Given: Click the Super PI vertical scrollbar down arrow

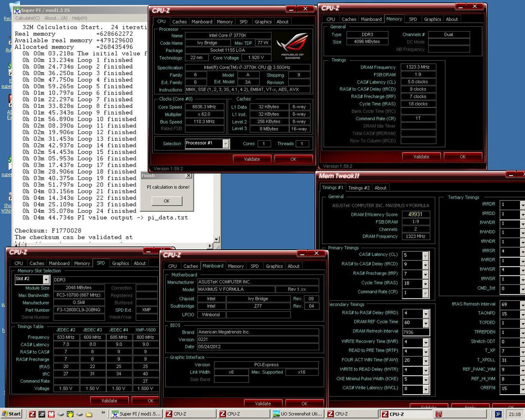Looking at the screenshot, I should 217,239.
